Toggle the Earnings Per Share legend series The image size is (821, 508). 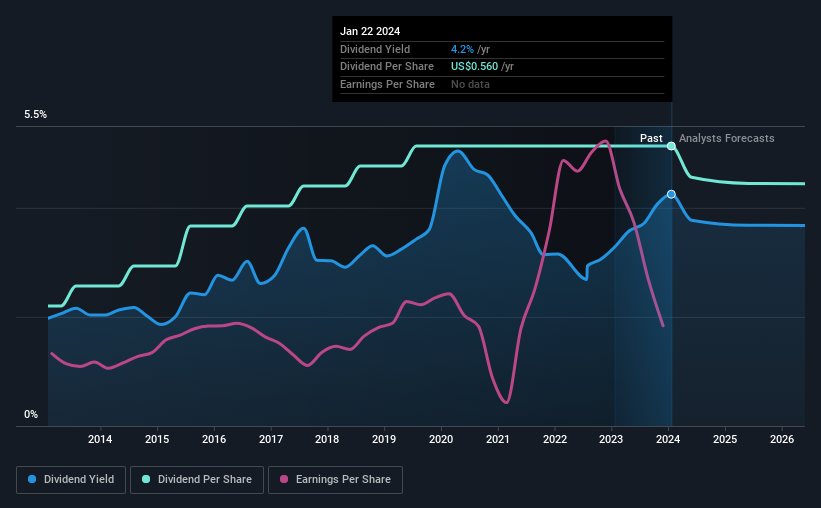[x=336, y=480]
